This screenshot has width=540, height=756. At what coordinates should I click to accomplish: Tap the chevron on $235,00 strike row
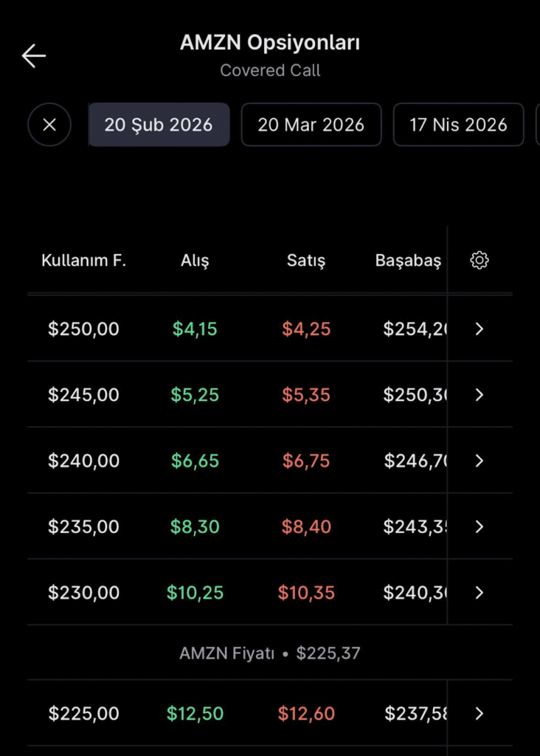click(480, 526)
